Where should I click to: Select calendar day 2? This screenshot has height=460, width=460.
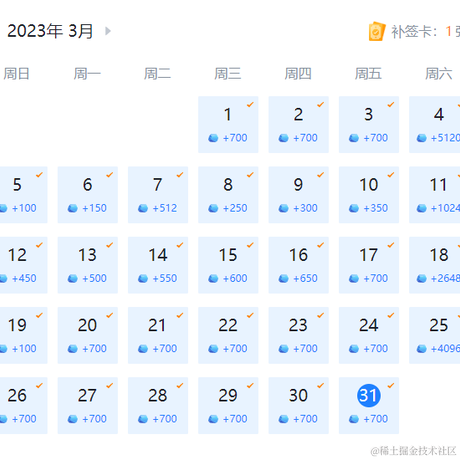(298, 125)
